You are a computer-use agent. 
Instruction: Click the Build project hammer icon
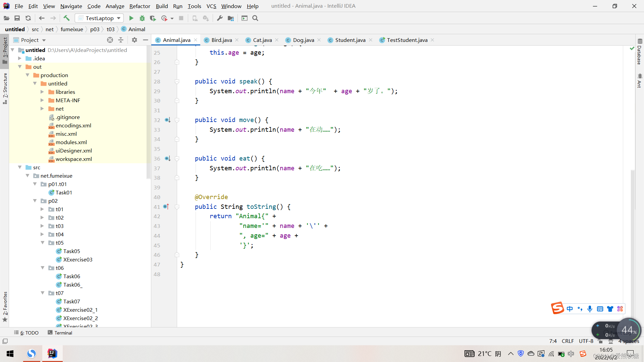coord(66,18)
